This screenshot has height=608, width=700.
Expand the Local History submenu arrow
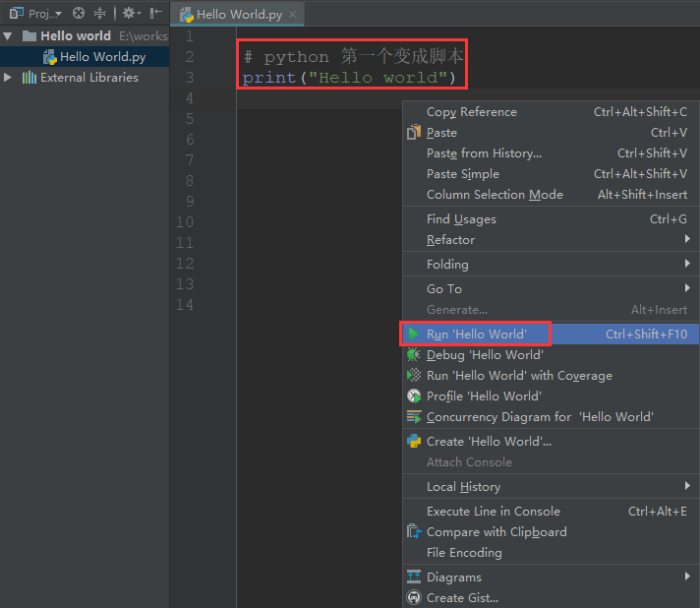687,486
